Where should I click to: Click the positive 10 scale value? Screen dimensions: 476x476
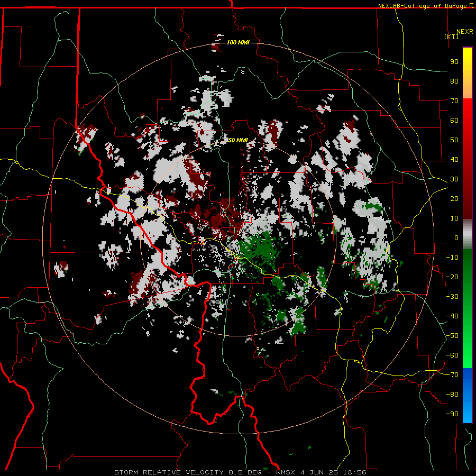(x=454, y=218)
